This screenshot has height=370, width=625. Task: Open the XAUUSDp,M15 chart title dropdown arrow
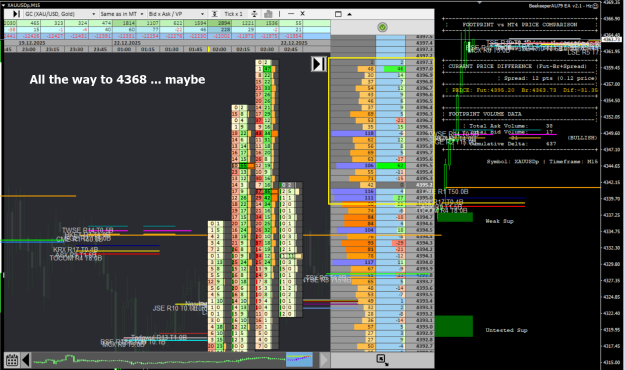(4, 5)
